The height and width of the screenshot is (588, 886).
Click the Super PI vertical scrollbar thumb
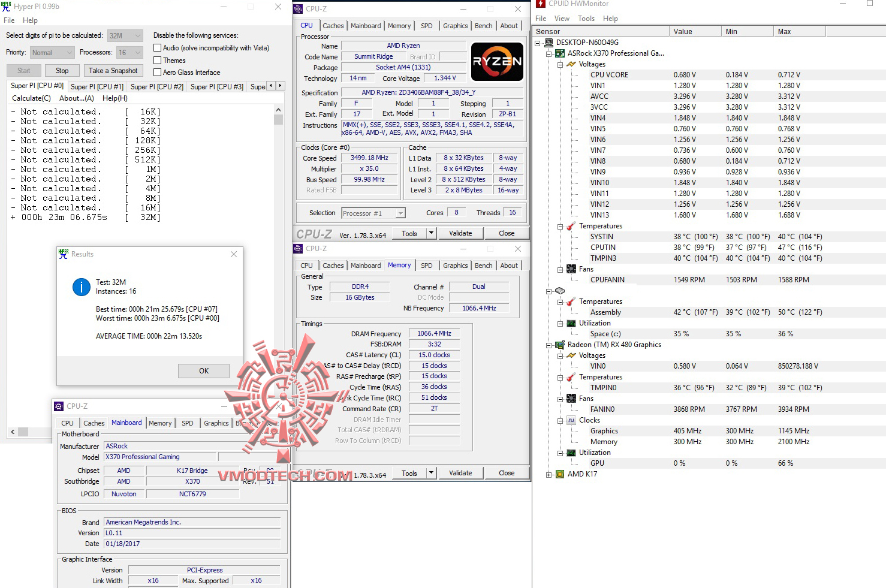(278, 119)
